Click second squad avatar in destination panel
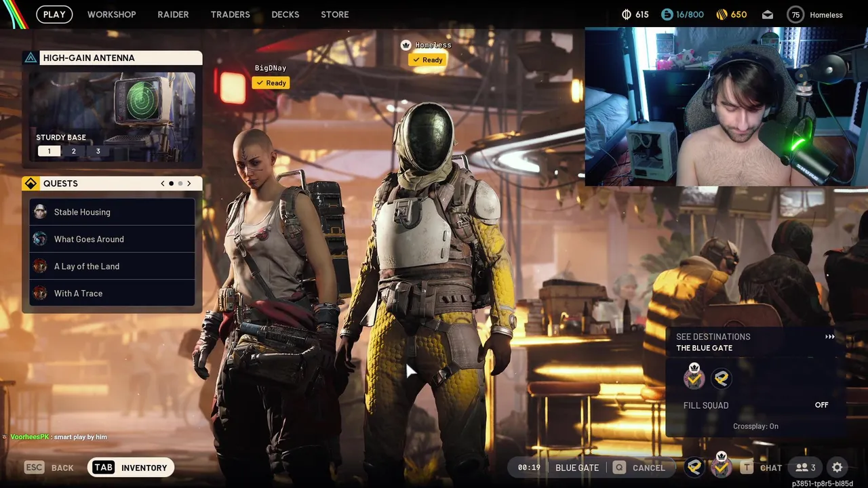The height and width of the screenshot is (488, 868). (x=722, y=378)
